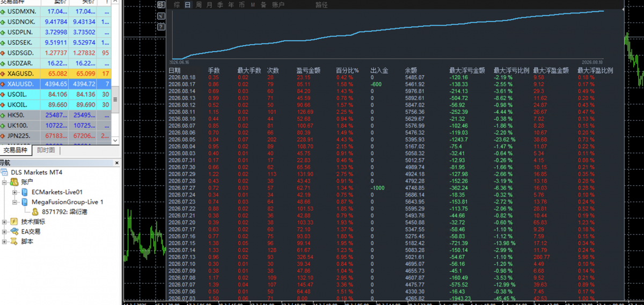Click the 手数 column header
The image size is (644, 305).
tap(214, 70)
